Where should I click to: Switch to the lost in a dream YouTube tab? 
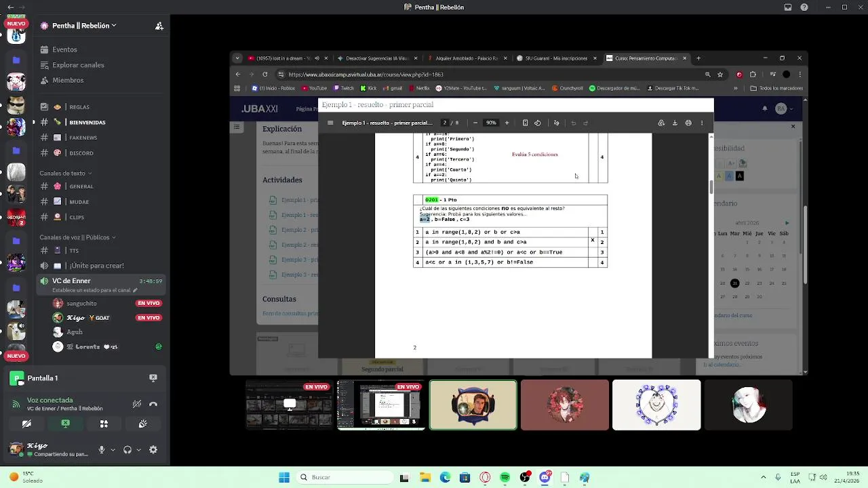click(x=288, y=58)
